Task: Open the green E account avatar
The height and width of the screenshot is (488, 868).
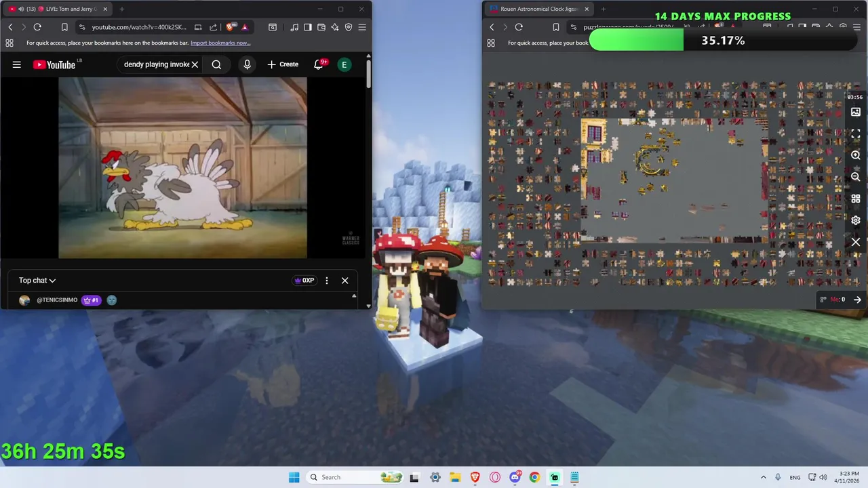Action: [x=344, y=64]
